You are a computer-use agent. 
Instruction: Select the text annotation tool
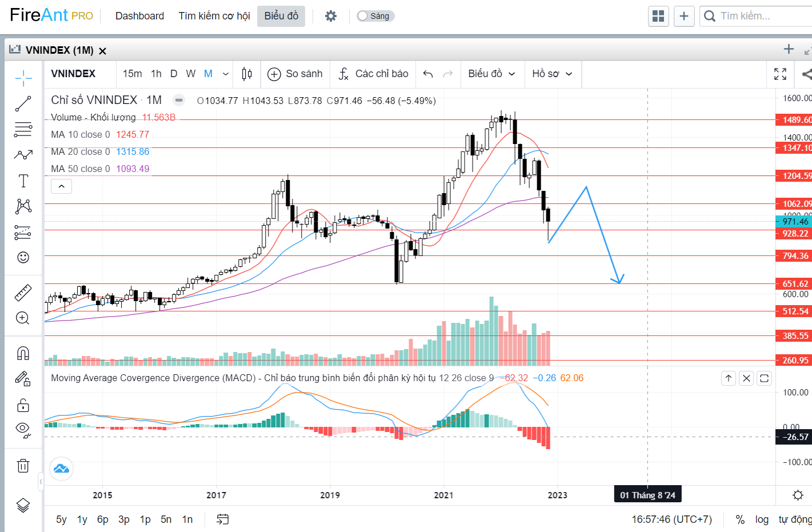pyautogui.click(x=23, y=181)
